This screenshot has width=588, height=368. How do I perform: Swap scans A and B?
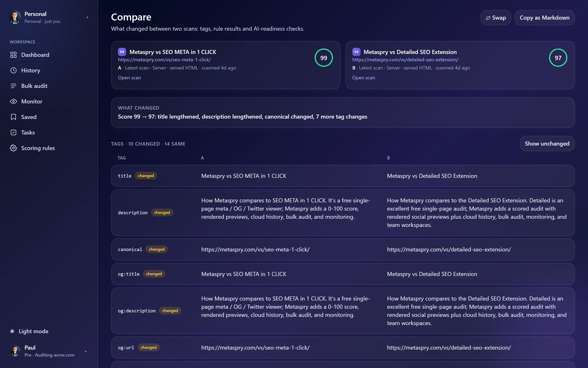496,18
